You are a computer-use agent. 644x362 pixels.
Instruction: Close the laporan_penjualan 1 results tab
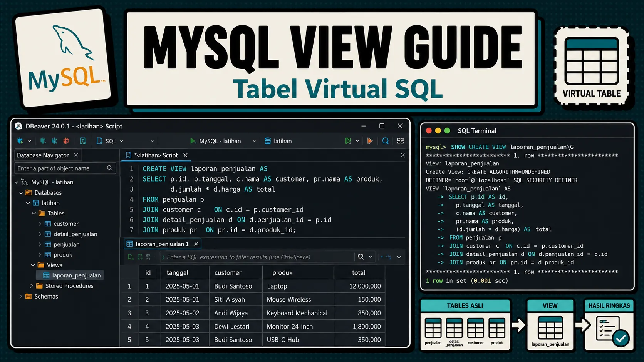pyautogui.click(x=196, y=244)
